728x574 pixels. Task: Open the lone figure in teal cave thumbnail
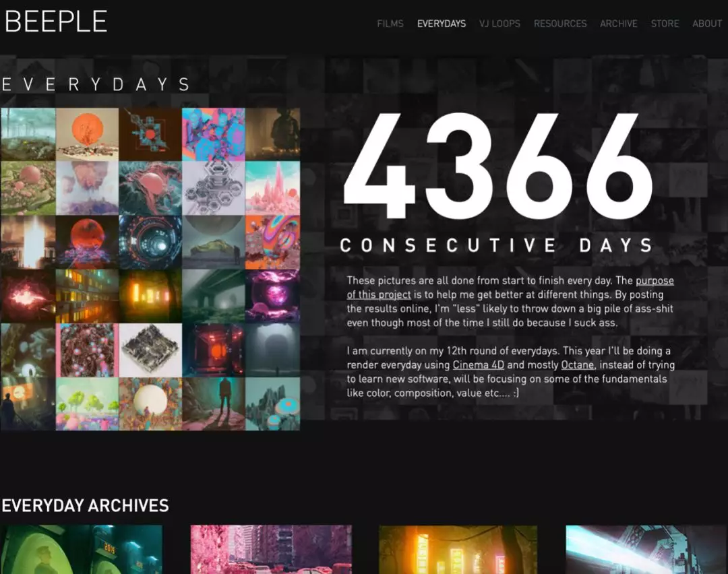[28, 350]
